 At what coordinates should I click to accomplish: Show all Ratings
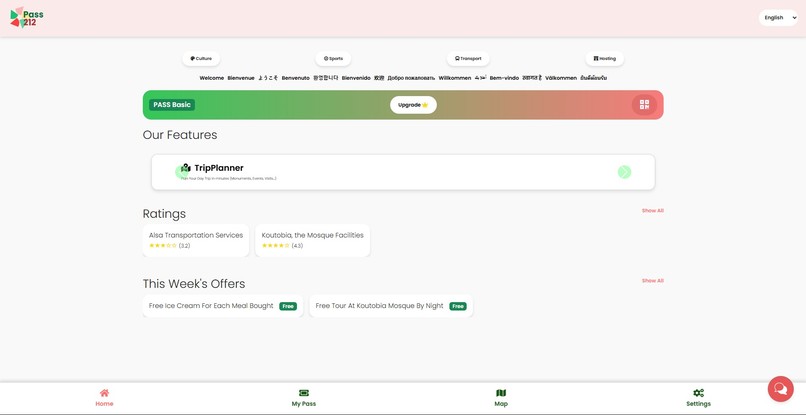coord(652,210)
